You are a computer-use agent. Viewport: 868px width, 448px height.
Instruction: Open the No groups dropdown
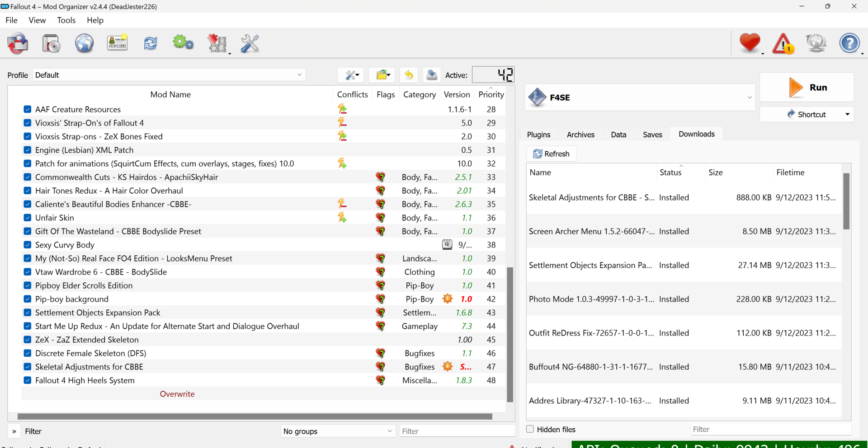(338, 431)
